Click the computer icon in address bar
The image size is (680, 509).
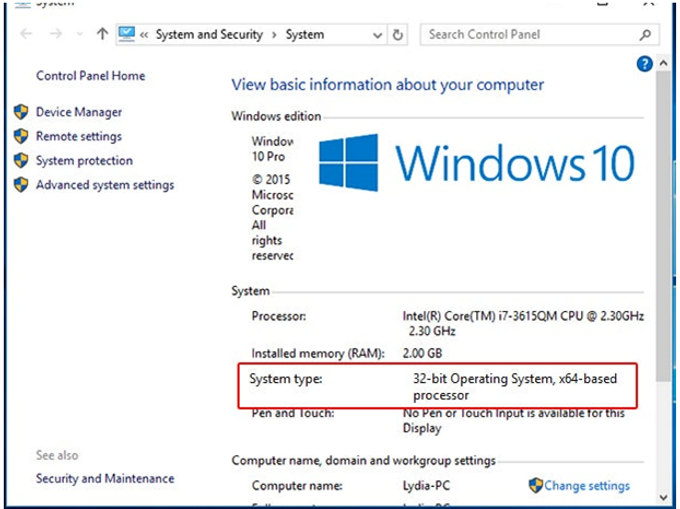127,34
